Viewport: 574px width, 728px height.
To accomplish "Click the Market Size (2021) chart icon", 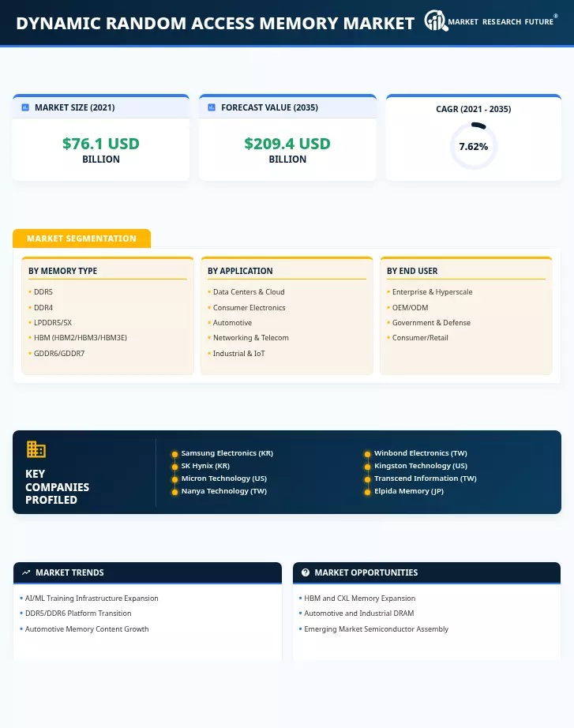I will pyautogui.click(x=25, y=107).
